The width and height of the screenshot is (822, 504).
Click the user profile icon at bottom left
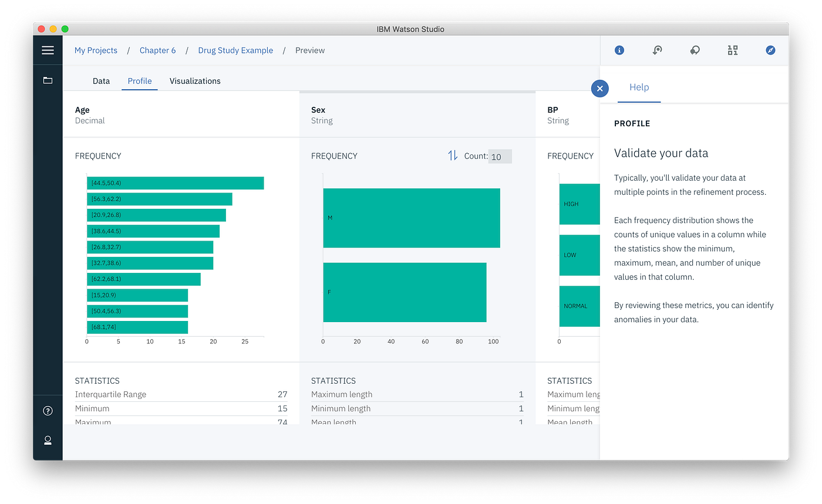[x=48, y=441]
